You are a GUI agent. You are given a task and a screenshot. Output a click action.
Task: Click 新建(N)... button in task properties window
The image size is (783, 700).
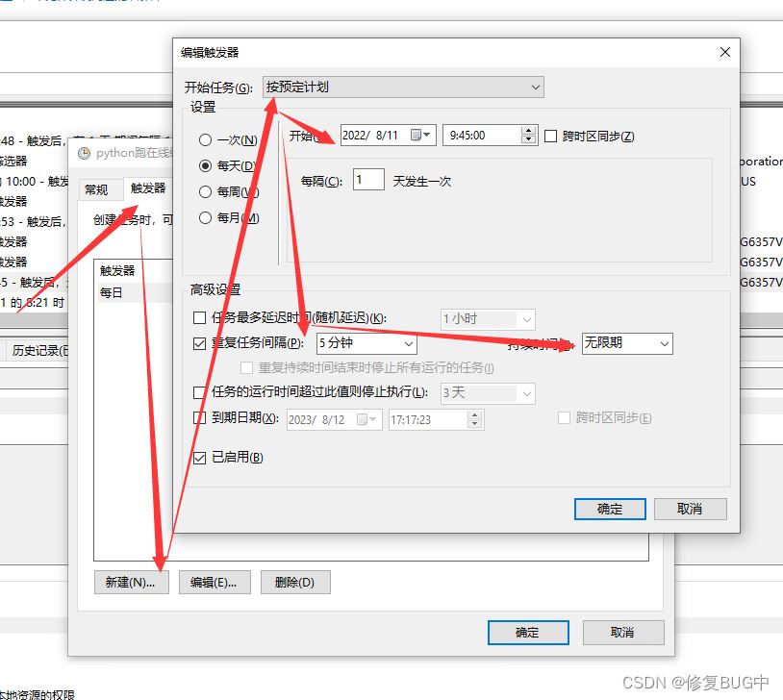click(x=132, y=582)
